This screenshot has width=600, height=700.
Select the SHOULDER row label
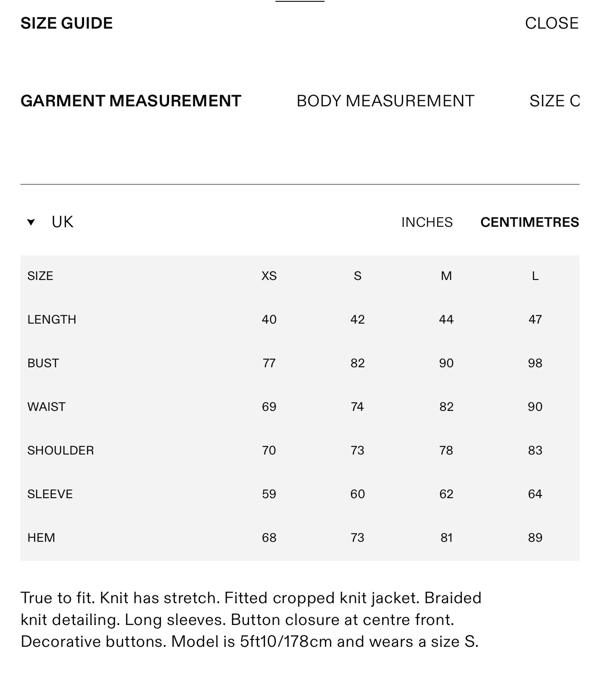60,450
